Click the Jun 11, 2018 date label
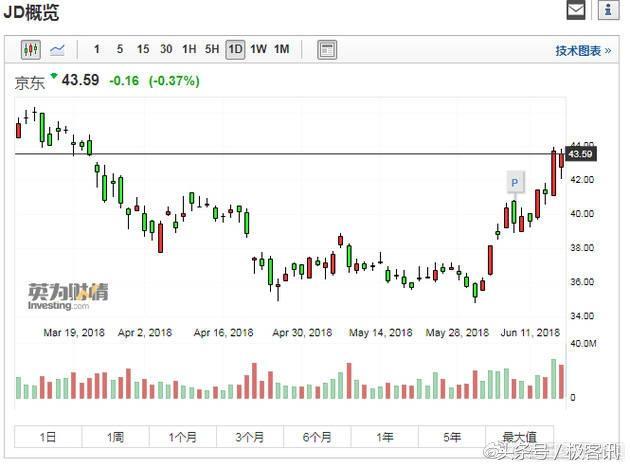 [530, 333]
